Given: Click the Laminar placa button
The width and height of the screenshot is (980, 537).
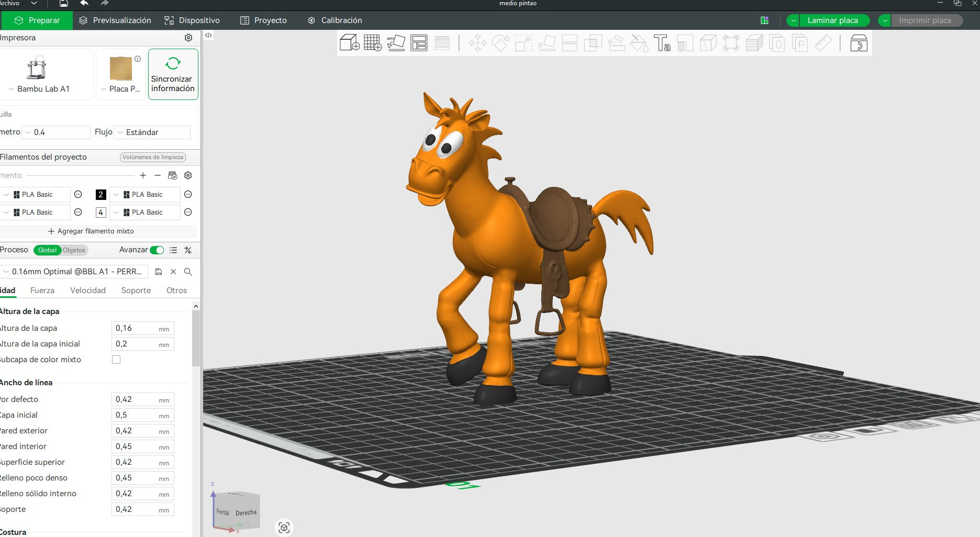Looking at the screenshot, I should click(x=833, y=20).
